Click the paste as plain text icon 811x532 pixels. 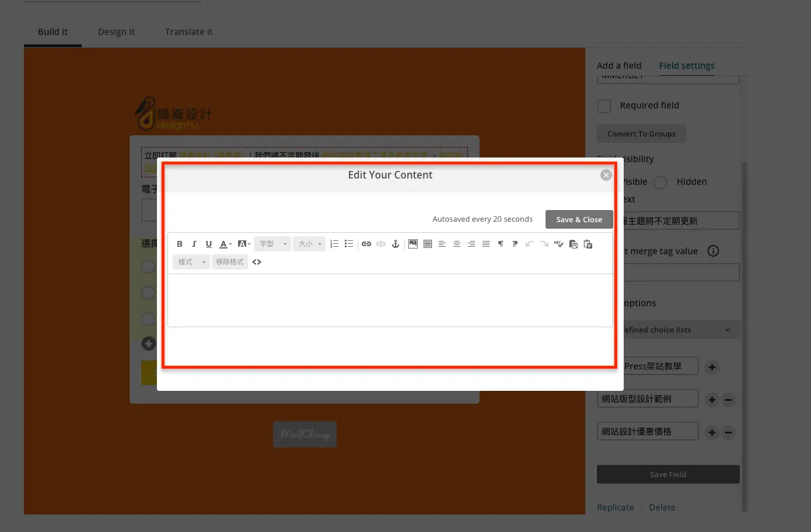pos(574,244)
